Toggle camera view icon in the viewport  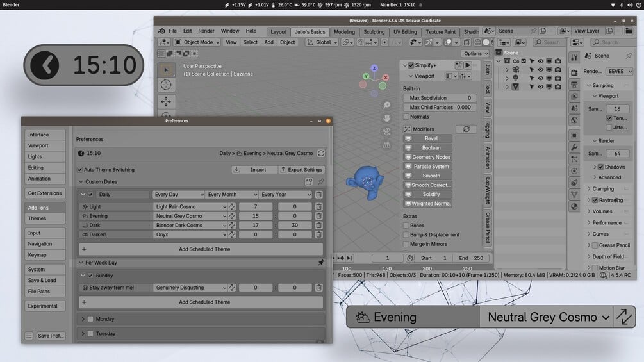click(386, 131)
